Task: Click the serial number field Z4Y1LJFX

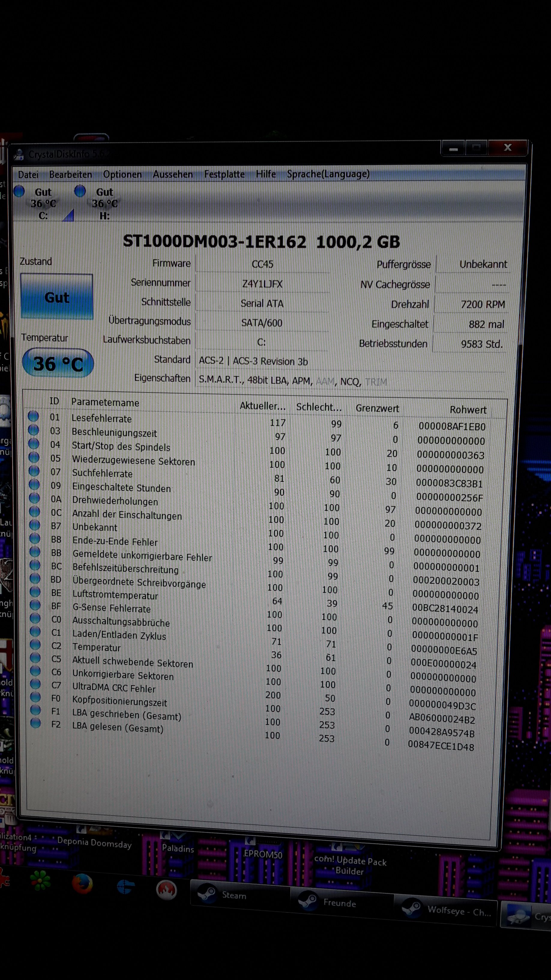Action: click(x=262, y=284)
